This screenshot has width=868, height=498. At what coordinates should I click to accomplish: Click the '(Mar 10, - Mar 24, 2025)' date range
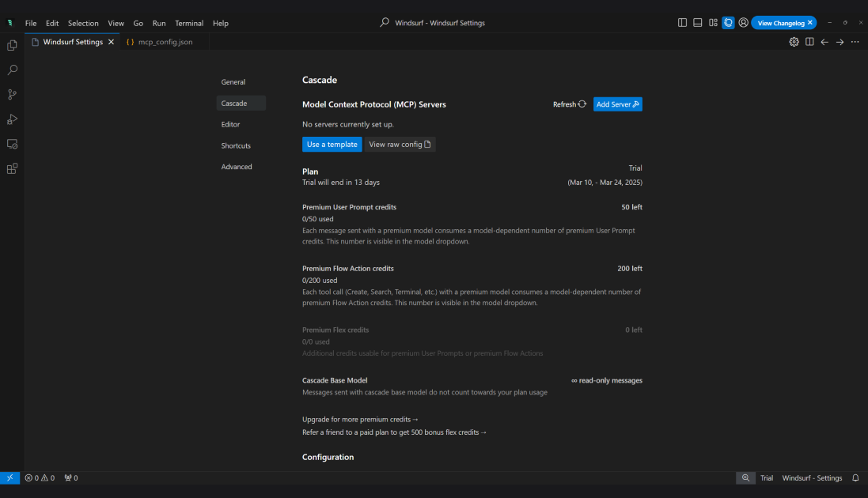pyautogui.click(x=605, y=182)
